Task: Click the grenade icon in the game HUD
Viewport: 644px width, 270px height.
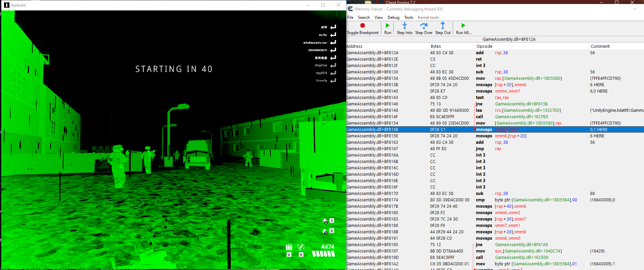Action: click(325, 231)
